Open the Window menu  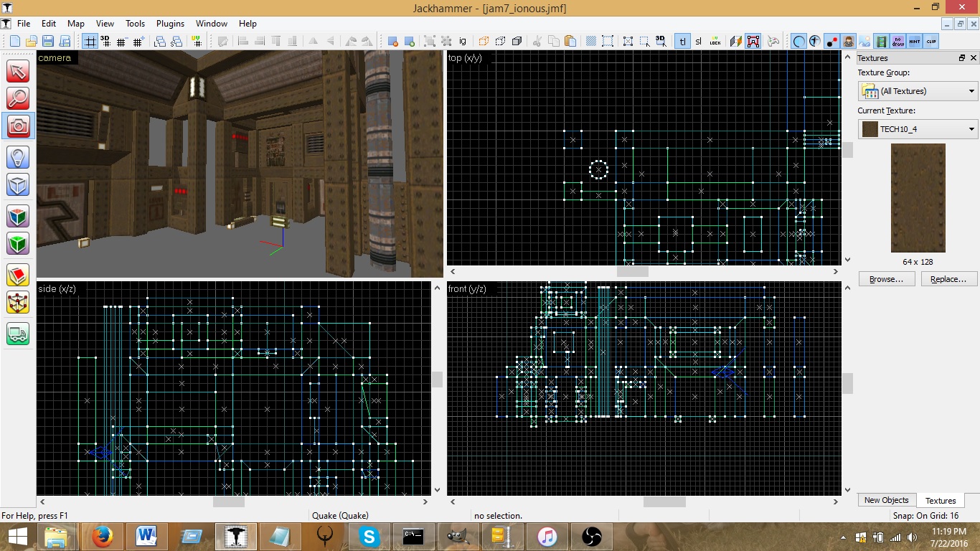pos(212,24)
